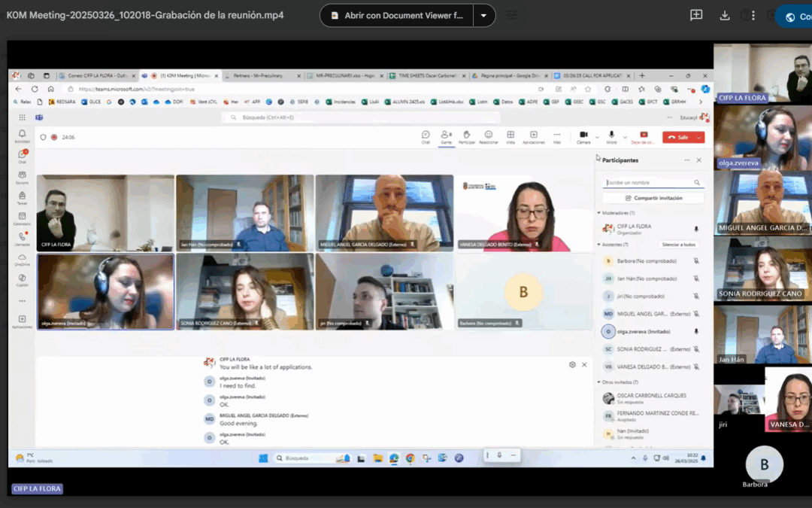Click the Silenciar a todos button

pos(677,245)
